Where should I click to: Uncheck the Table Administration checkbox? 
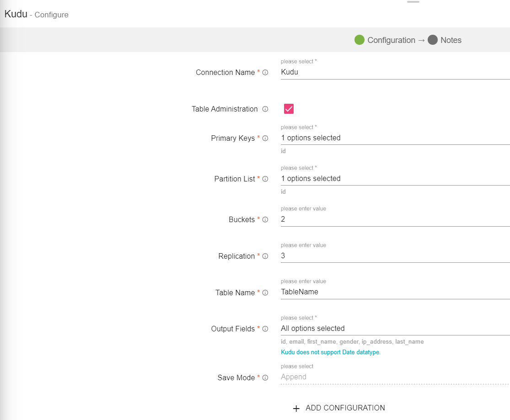click(x=289, y=109)
